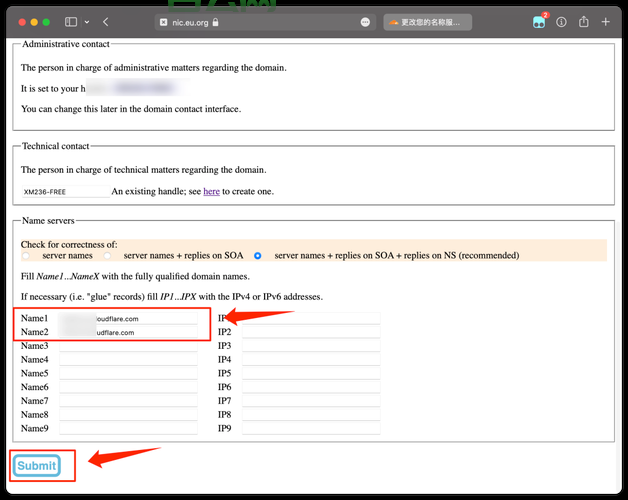The height and width of the screenshot is (500, 628).
Task: Focus the Name1 server input field
Action: tap(128, 318)
